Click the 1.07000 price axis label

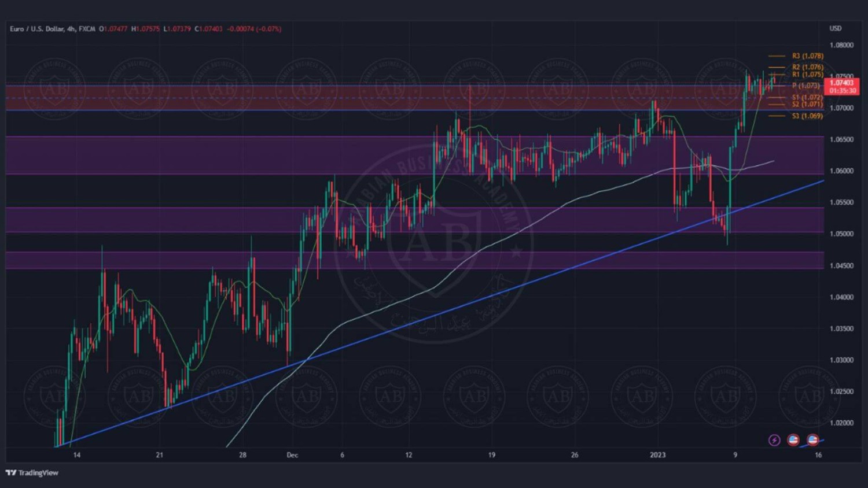841,108
